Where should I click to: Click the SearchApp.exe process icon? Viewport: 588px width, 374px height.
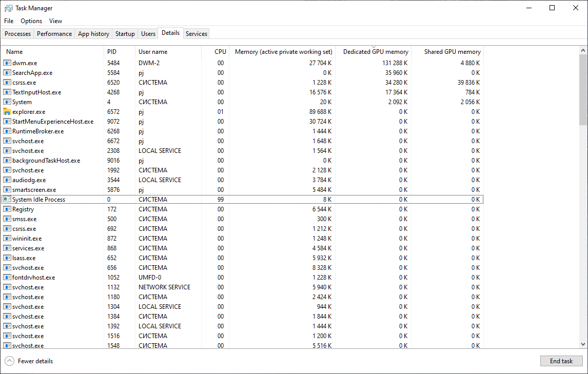(7, 72)
